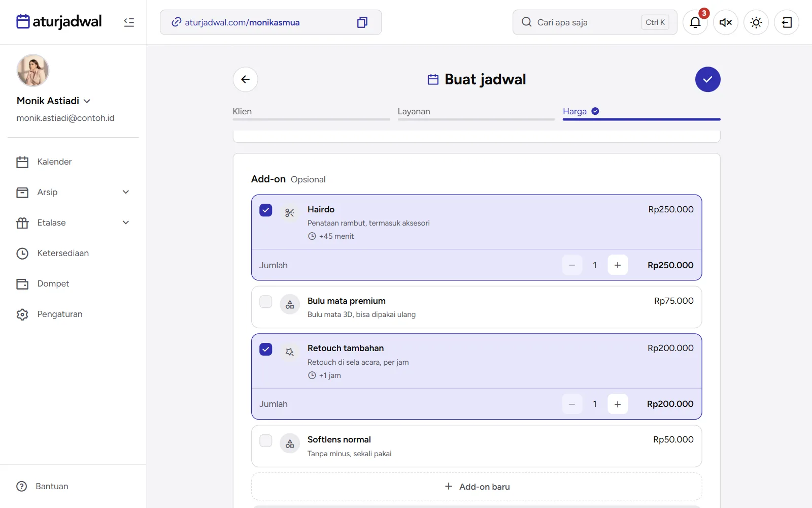This screenshot has width=812, height=508.
Task: Expand the Arsip menu chevron
Action: tap(126, 192)
